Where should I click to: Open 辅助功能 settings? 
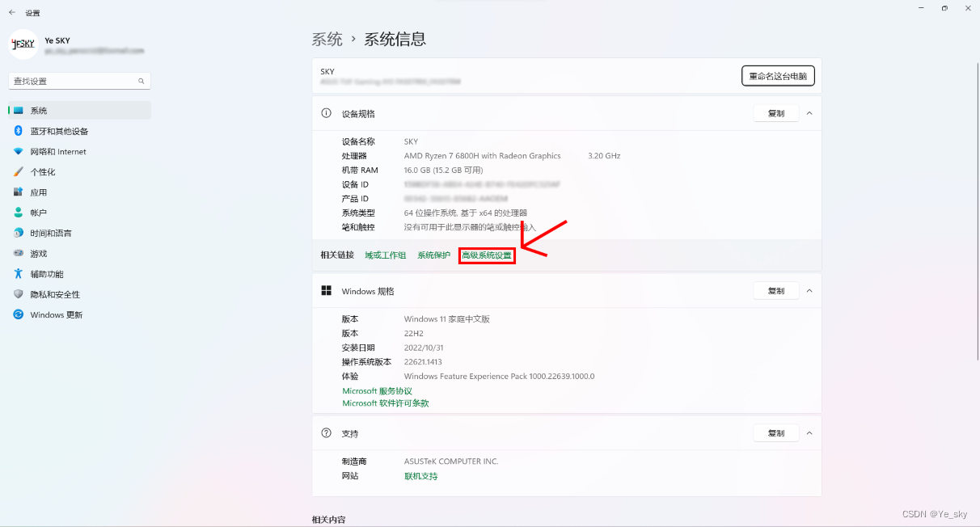pos(79,274)
